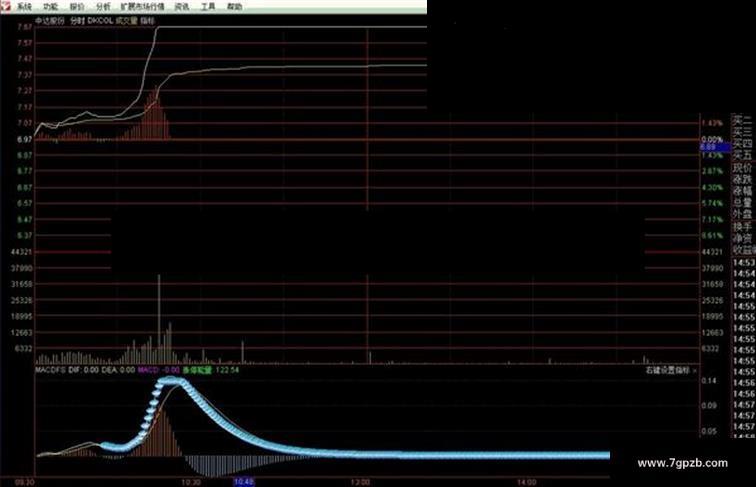Click the 换手 row in quote panel
This screenshot has height=487, width=756.
743,227
